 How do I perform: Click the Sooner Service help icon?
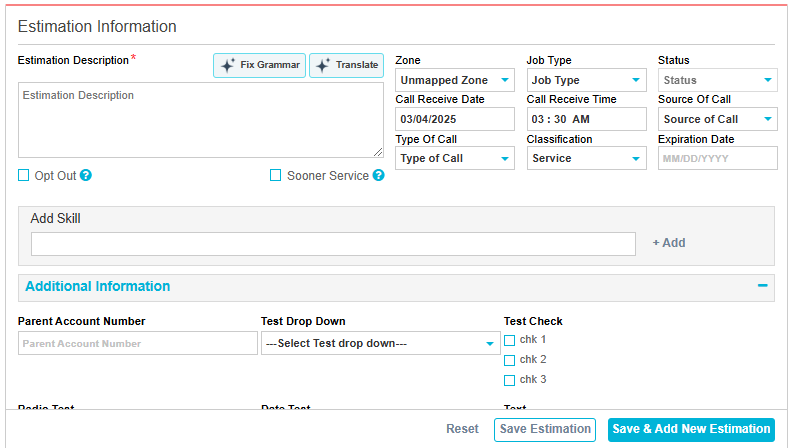pos(379,176)
